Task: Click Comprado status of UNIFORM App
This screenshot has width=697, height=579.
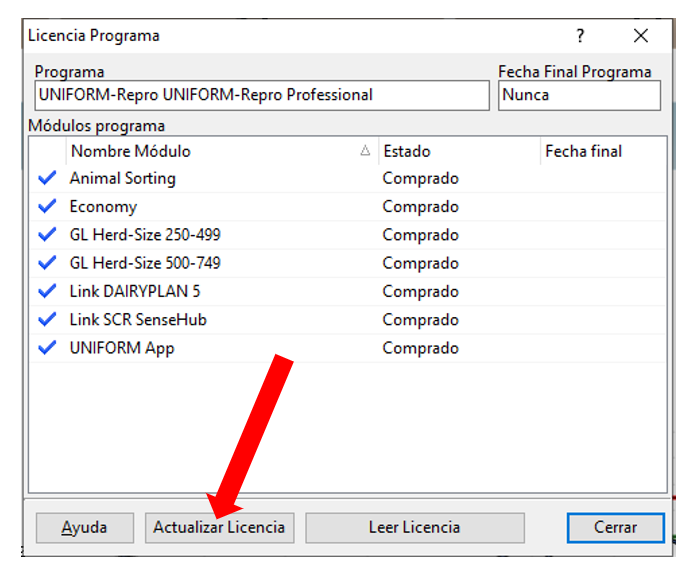Action: pos(421,349)
